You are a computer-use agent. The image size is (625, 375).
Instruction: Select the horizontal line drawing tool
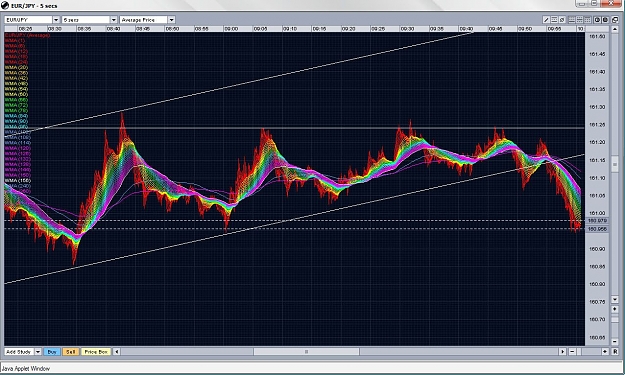click(554, 20)
